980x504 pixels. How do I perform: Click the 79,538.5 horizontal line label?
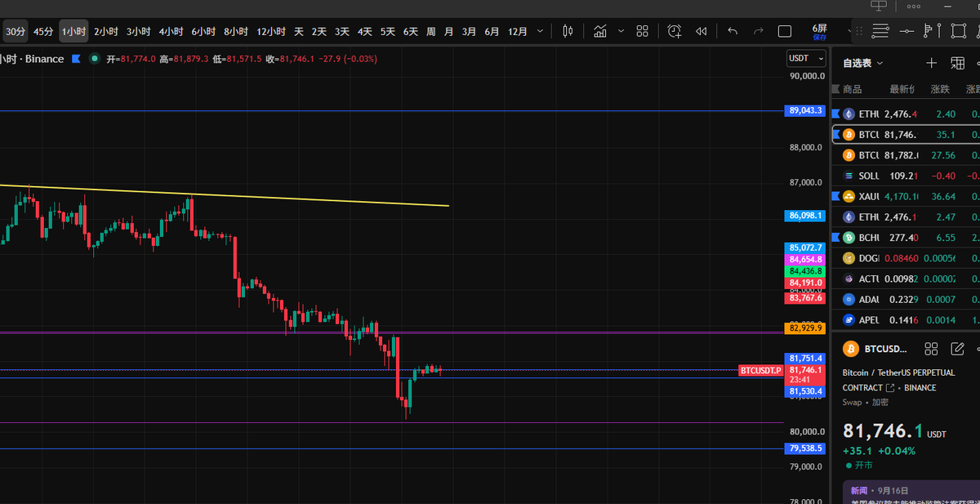[x=806, y=448]
